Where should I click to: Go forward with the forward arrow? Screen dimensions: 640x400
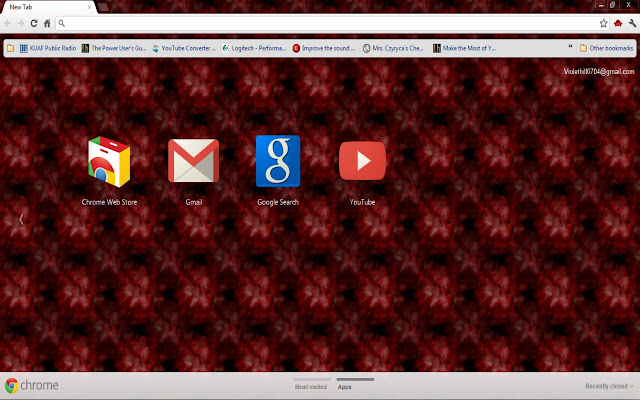(20, 23)
